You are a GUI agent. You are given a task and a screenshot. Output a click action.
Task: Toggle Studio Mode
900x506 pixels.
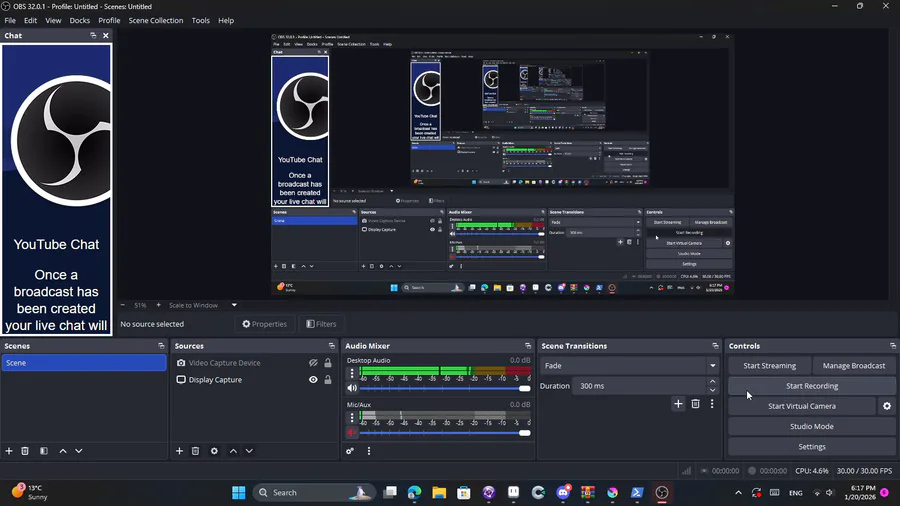[811, 426]
